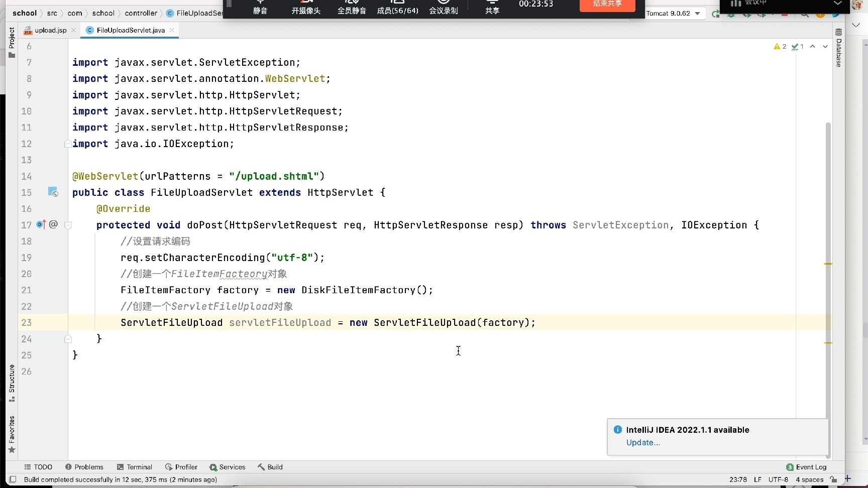Click the line-column indicator 23:78
Viewport: 868px width, 488px height.
pyautogui.click(x=738, y=479)
